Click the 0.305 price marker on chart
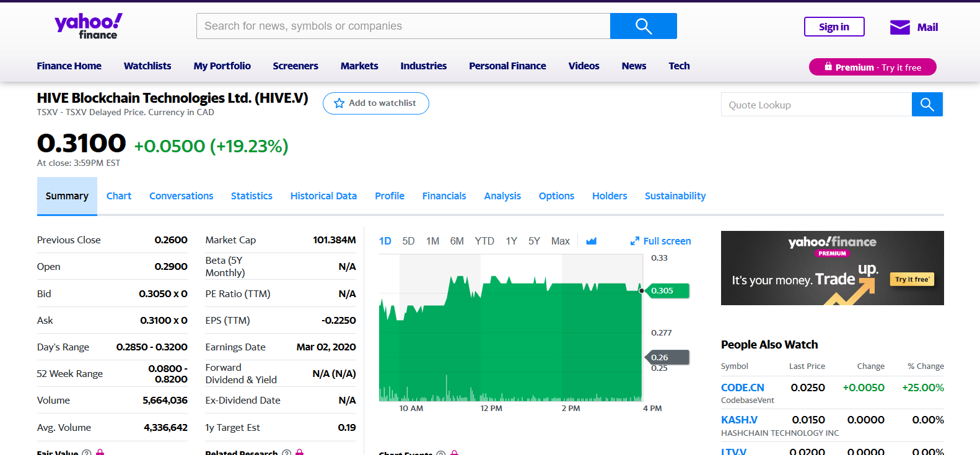The image size is (980, 455). (x=667, y=290)
